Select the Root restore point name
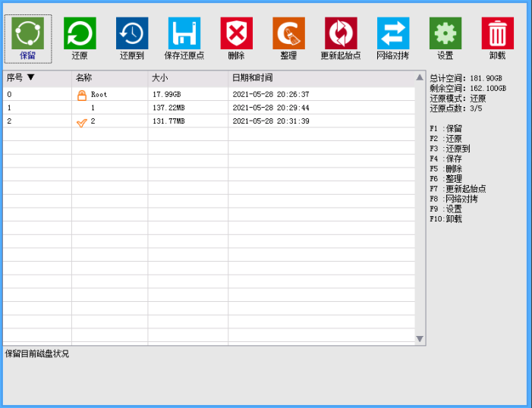 pos(99,95)
